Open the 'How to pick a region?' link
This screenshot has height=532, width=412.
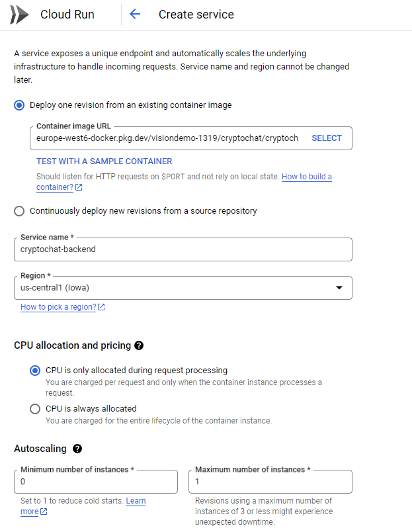point(58,307)
